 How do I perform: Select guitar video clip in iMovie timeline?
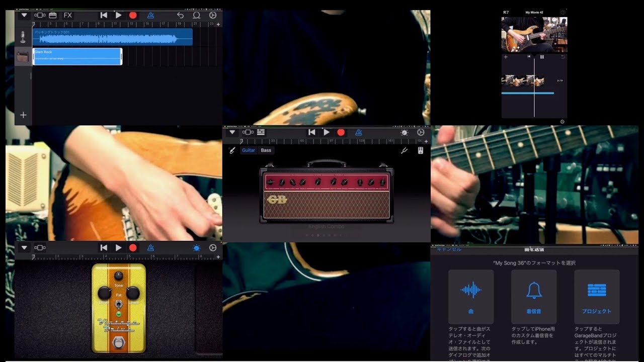tap(523, 80)
